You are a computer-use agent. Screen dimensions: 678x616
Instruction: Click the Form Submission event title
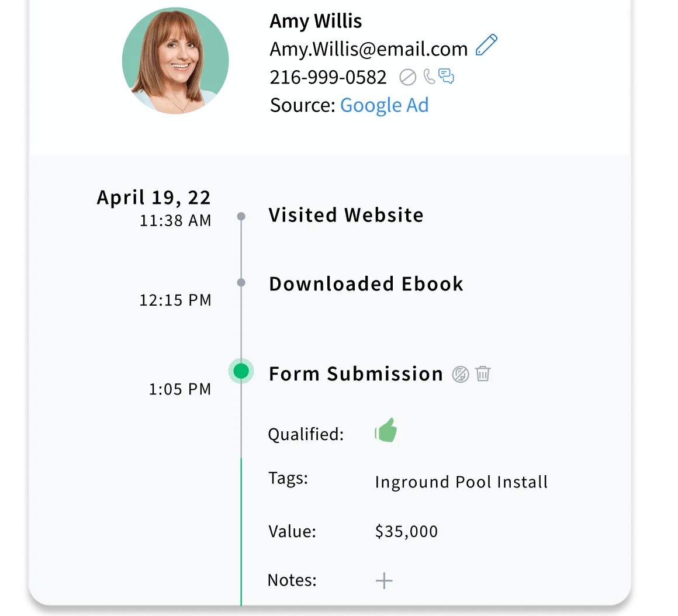[356, 374]
